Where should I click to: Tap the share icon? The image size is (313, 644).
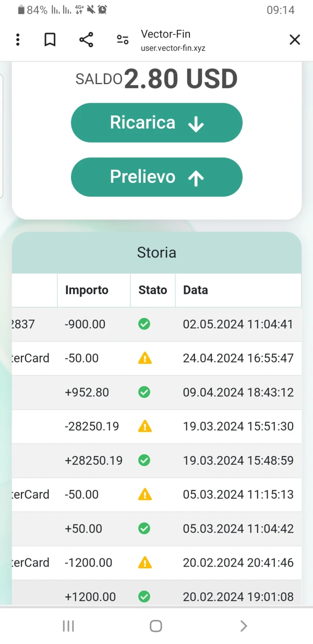(86, 40)
